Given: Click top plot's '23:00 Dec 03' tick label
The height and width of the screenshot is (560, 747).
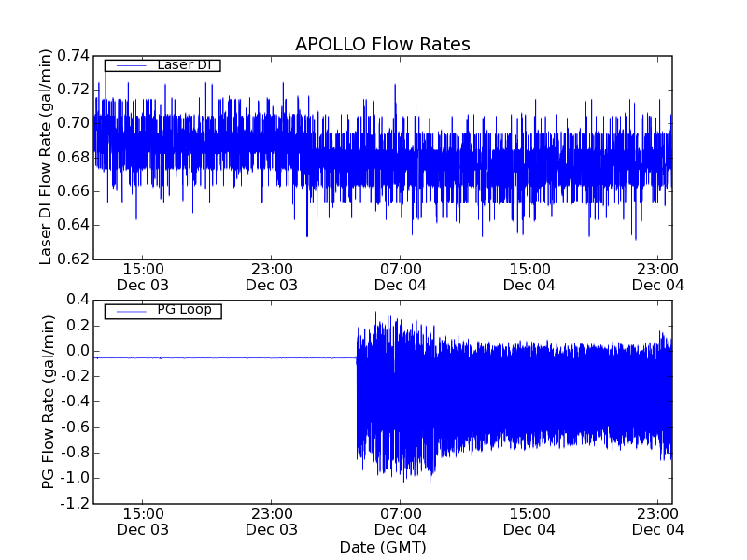Looking at the screenshot, I should pos(272,277).
